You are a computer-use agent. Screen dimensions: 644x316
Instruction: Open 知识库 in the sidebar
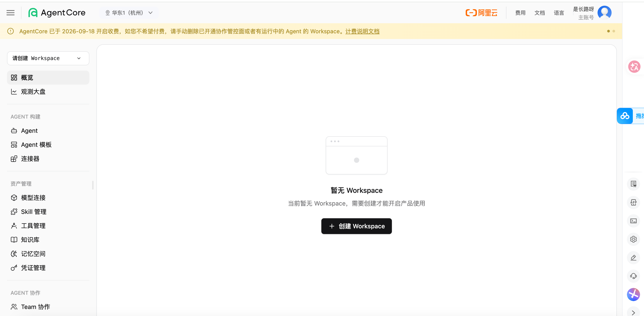48,240
